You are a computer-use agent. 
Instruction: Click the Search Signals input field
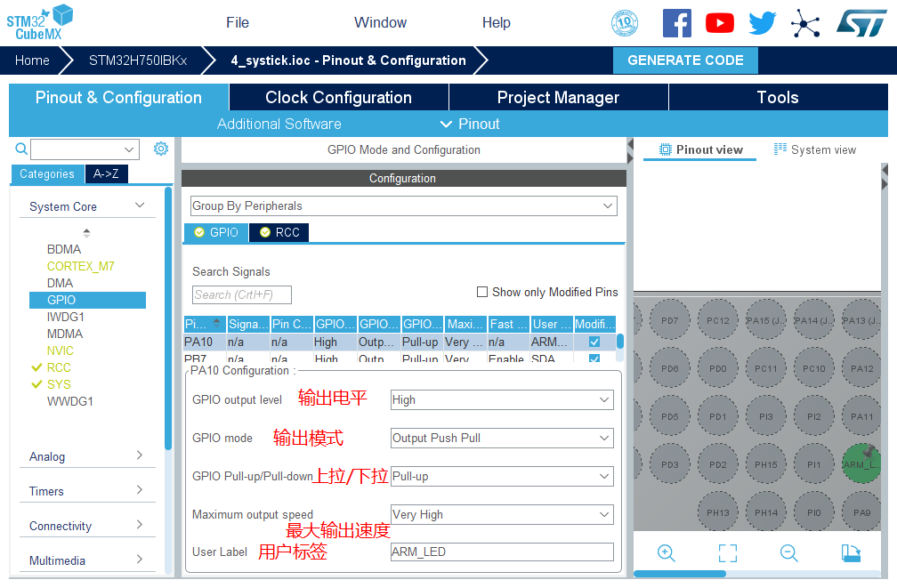coord(242,294)
